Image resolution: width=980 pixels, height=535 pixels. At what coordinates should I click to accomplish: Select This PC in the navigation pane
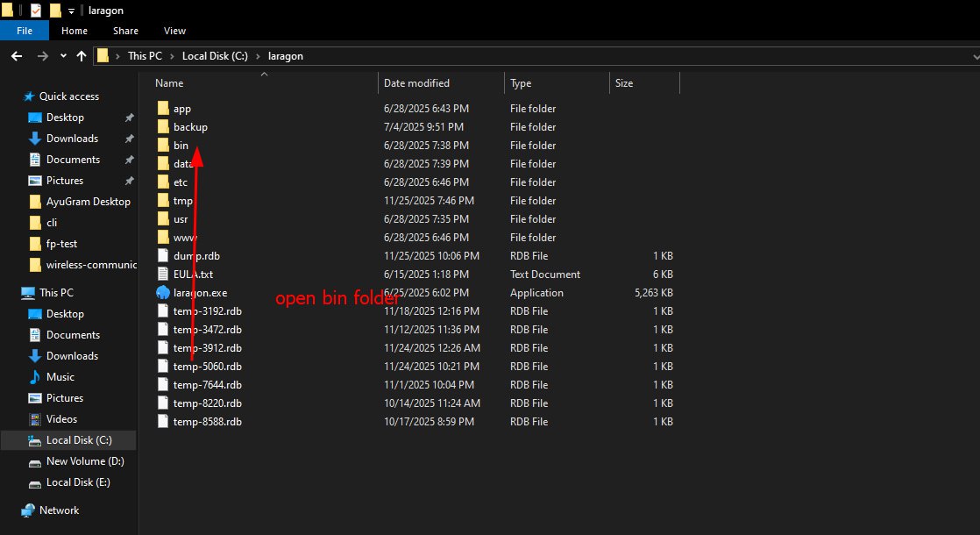click(x=56, y=293)
